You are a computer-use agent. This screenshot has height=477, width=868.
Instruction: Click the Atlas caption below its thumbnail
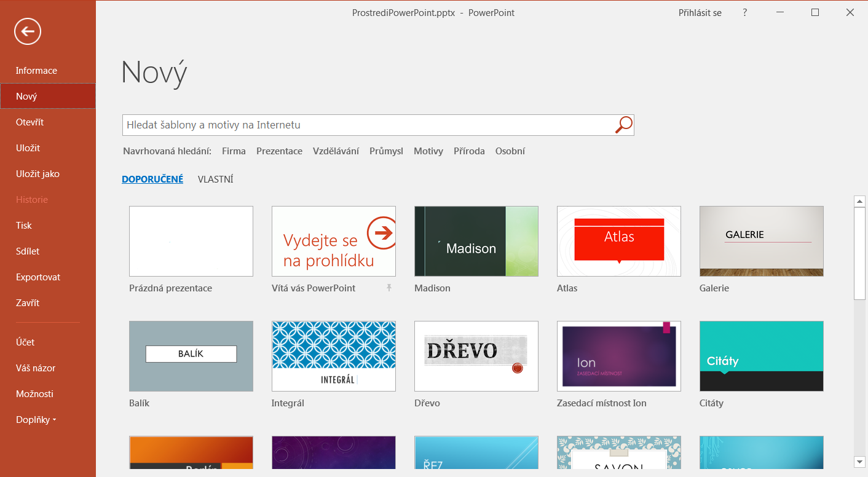point(567,288)
